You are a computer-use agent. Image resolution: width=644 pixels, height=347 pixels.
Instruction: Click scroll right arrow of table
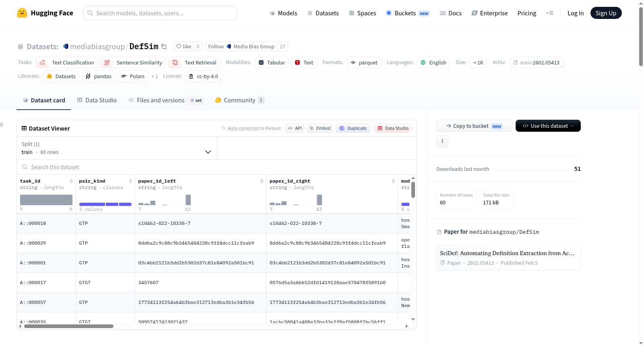click(407, 326)
